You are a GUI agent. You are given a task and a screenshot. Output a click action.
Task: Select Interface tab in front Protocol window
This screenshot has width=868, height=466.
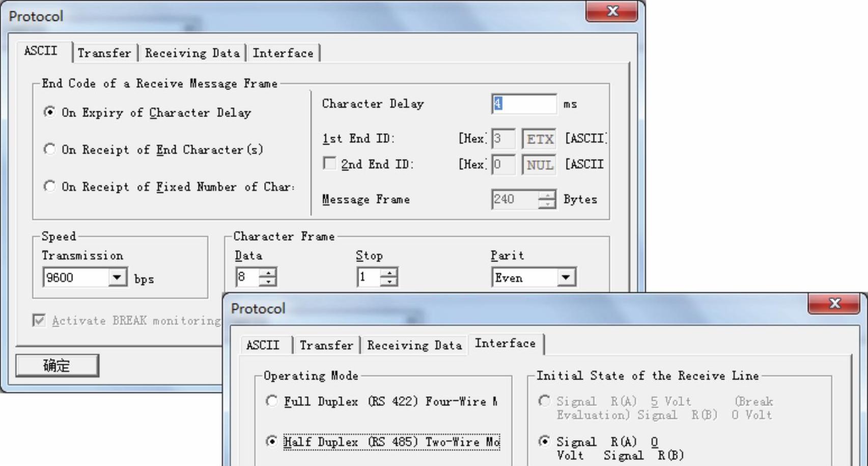click(x=505, y=343)
